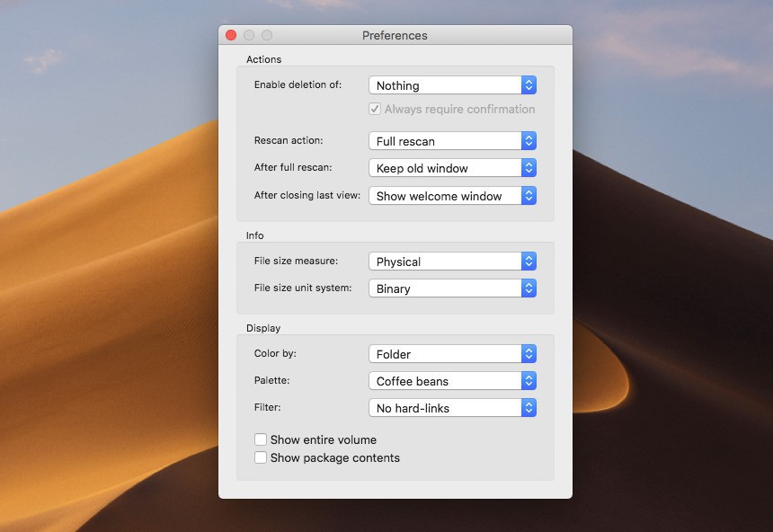Expand the Palette dropdown showing Coffee beans
Viewport: 773px width, 532px height.
(x=453, y=381)
